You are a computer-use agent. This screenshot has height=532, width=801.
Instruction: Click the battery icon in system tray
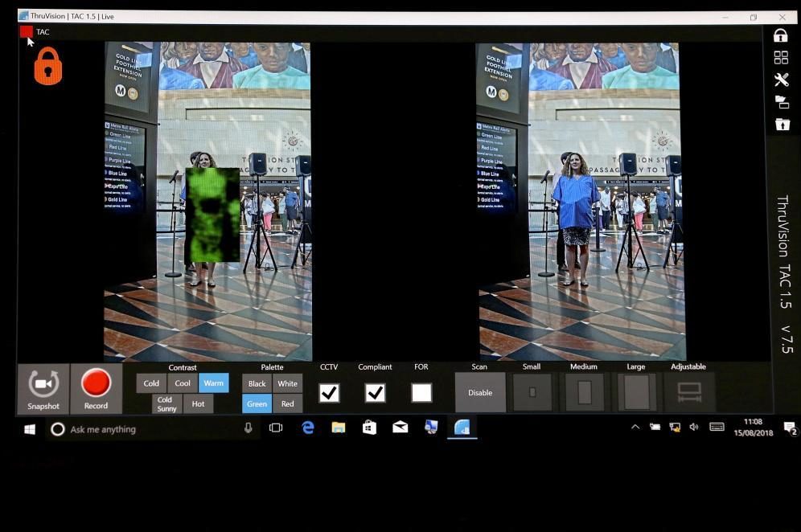(655, 427)
